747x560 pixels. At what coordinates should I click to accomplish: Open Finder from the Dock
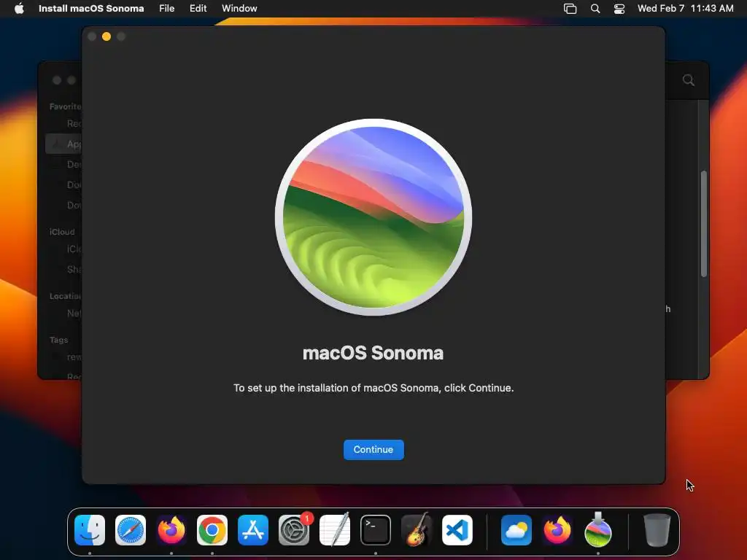pos(90,530)
